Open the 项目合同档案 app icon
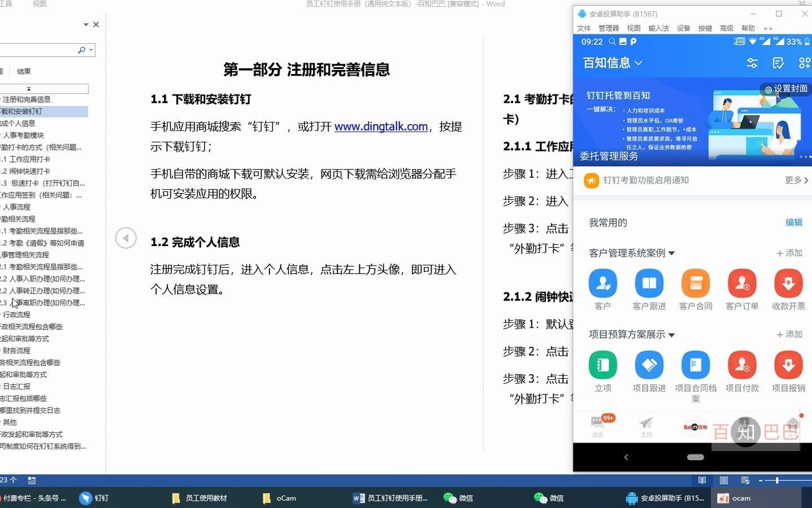 point(696,365)
